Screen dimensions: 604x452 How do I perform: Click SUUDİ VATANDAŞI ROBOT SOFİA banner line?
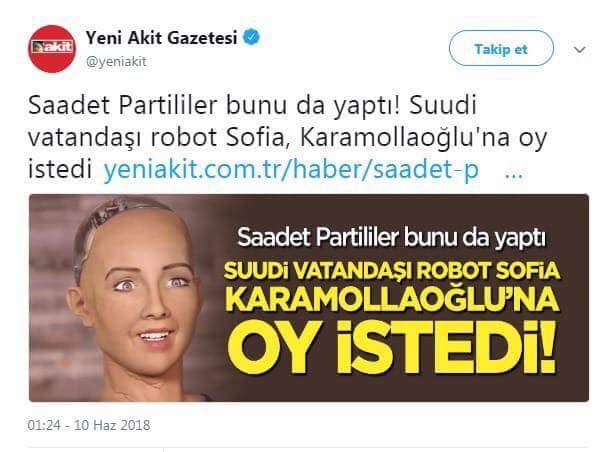coord(392,271)
